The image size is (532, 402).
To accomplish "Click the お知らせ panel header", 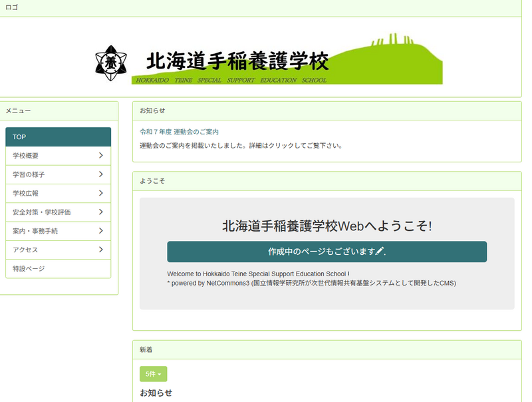I will pyautogui.click(x=327, y=110).
